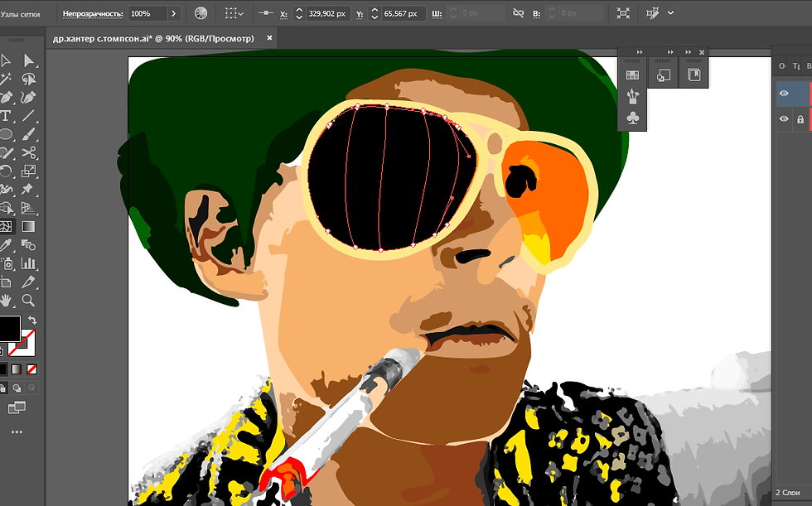812x506 pixels.
Task: Open the Непрозрачность (Opacity) panel link
Action: pos(93,14)
